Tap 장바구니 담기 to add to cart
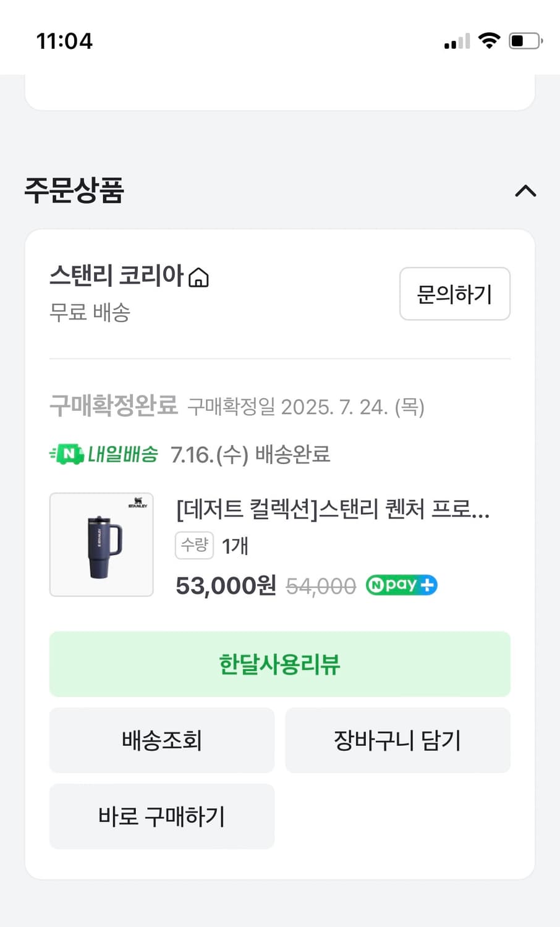 tap(397, 740)
